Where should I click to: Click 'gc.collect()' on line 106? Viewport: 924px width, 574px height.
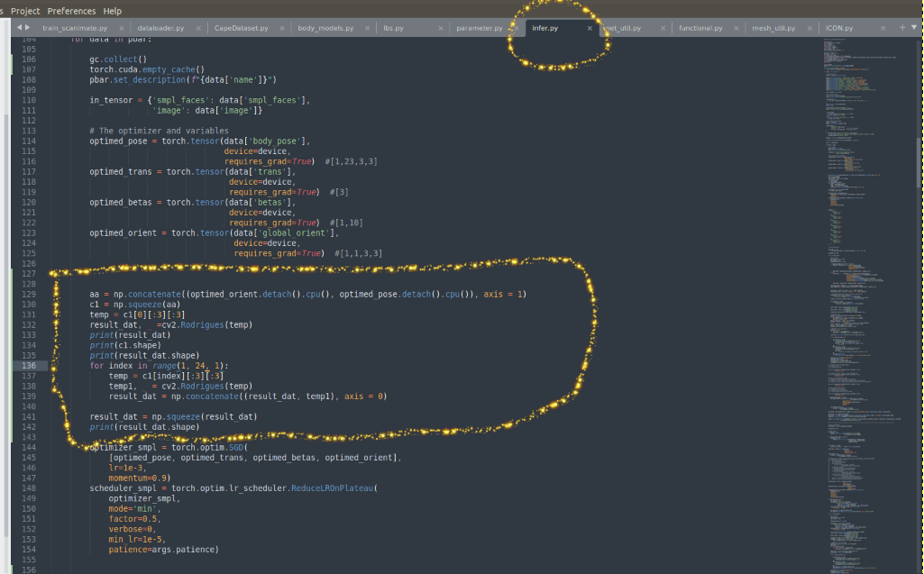pyautogui.click(x=118, y=59)
